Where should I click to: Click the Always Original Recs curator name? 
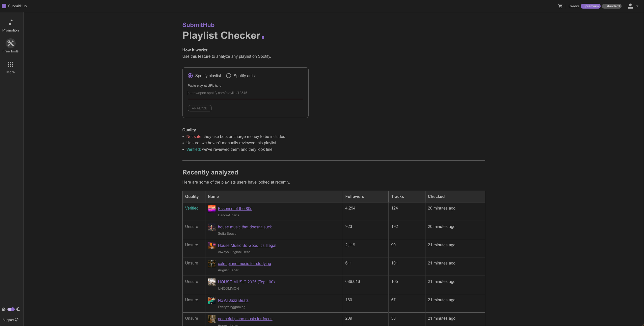point(234,252)
